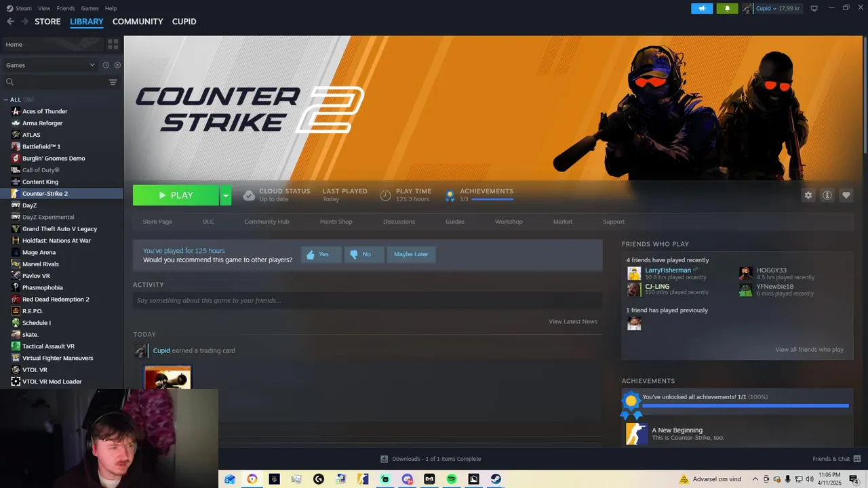Open the Downloads status bar entry
This screenshot has width=868, height=488.
coord(431,459)
